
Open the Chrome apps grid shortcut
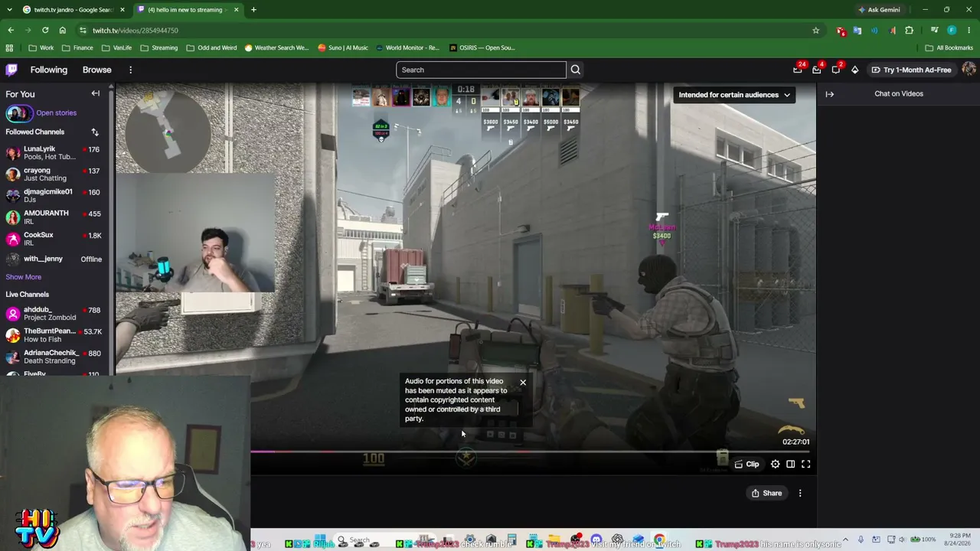9,47
